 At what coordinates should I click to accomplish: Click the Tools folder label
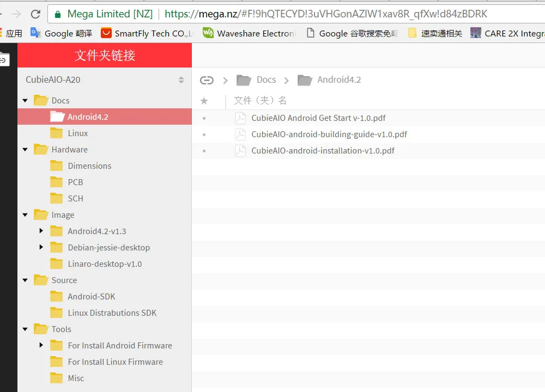pyautogui.click(x=61, y=329)
